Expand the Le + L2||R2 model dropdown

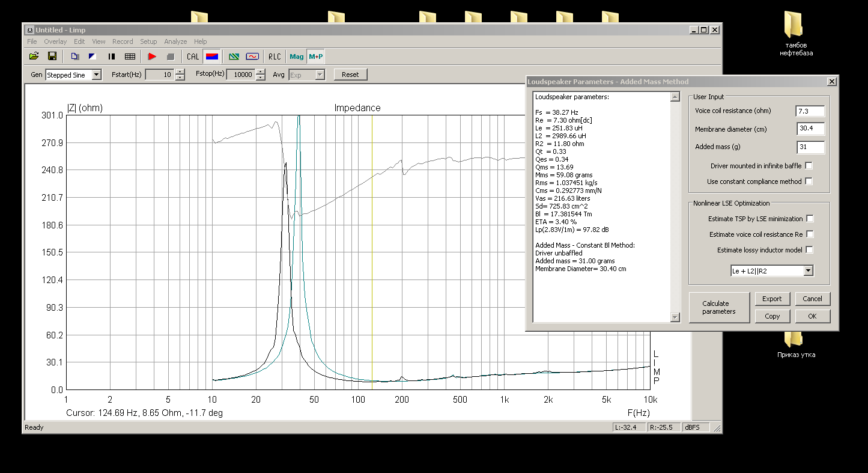tap(808, 271)
